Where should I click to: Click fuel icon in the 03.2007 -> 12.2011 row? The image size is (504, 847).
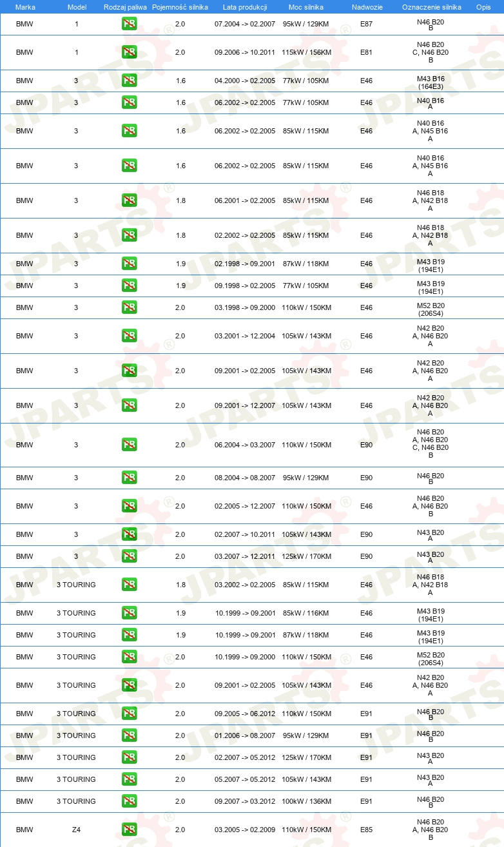click(129, 556)
